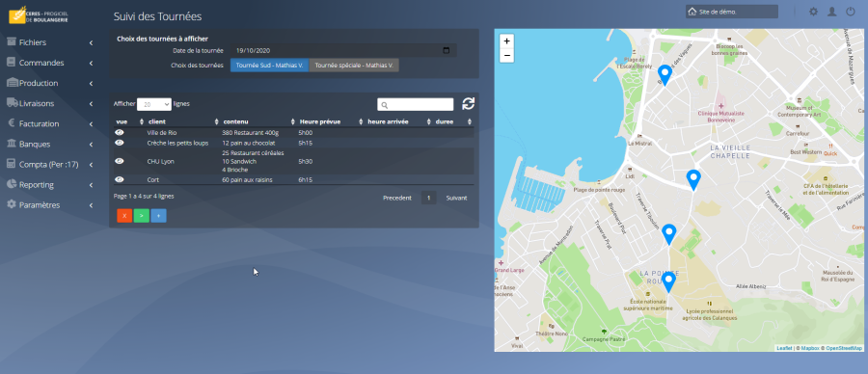This screenshot has height=374, width=868.
Task: Open the user profile icon in the header
Action: [x=831, y=11]
